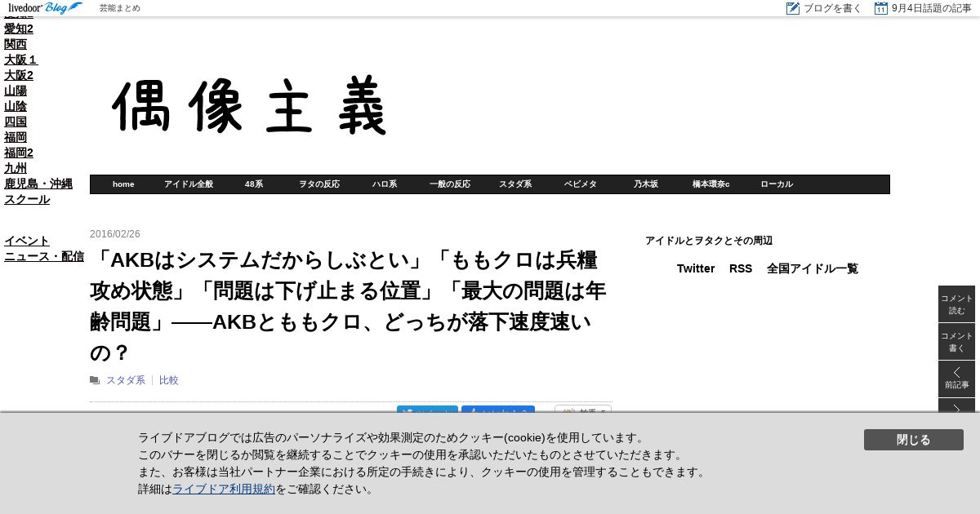This screenshot has width=980, height=514.
Task: Click the アイドルとヲタクとその周辺 heading
Action: click(x=709, y=241)
